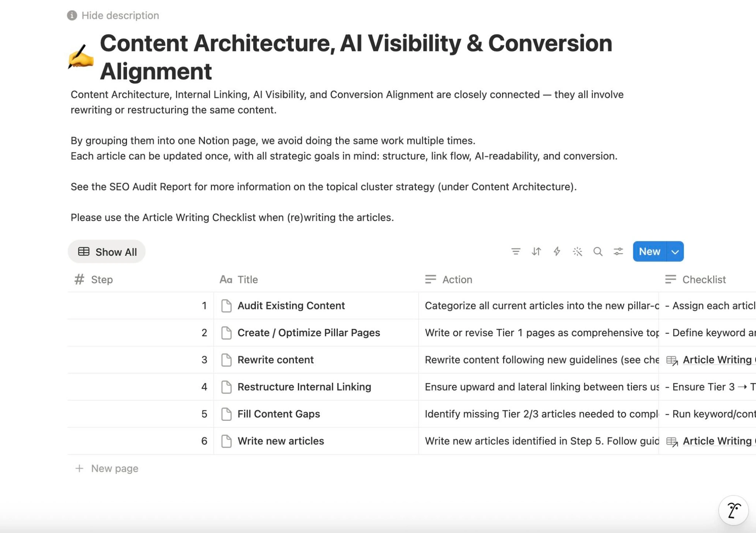Open Create / Optimize Pillar Pages row

coord(309,333)
